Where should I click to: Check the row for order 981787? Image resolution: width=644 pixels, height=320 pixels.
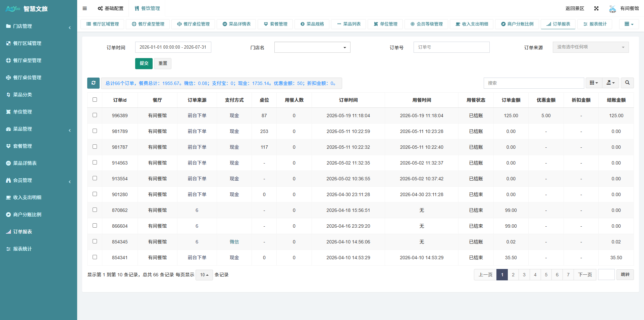(95, 147)
